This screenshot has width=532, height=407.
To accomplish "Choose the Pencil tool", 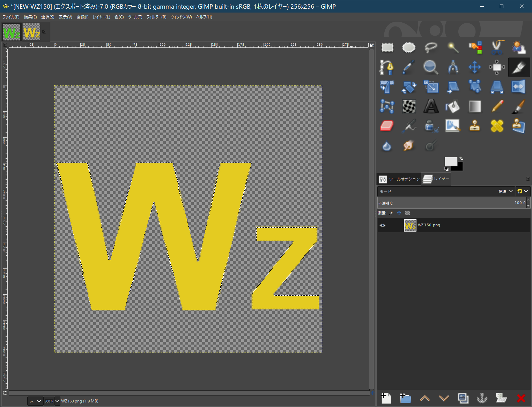I will tap(497, 106).
